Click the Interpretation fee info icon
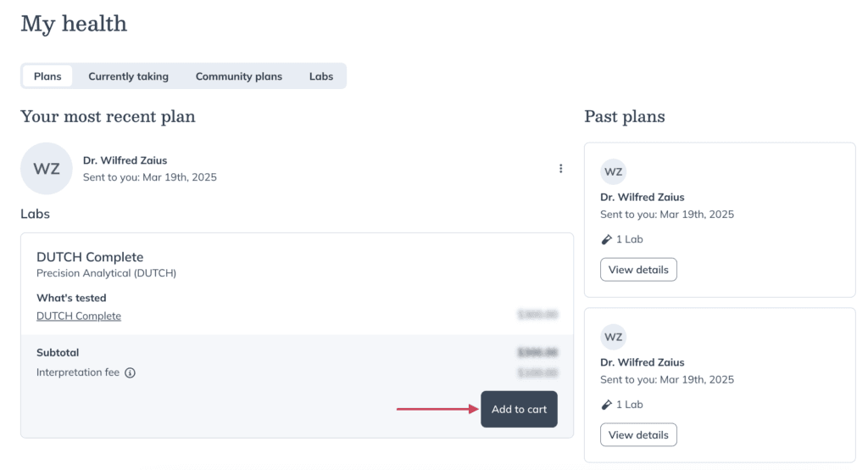The image size is (868, 470). [x=130, y=373]
